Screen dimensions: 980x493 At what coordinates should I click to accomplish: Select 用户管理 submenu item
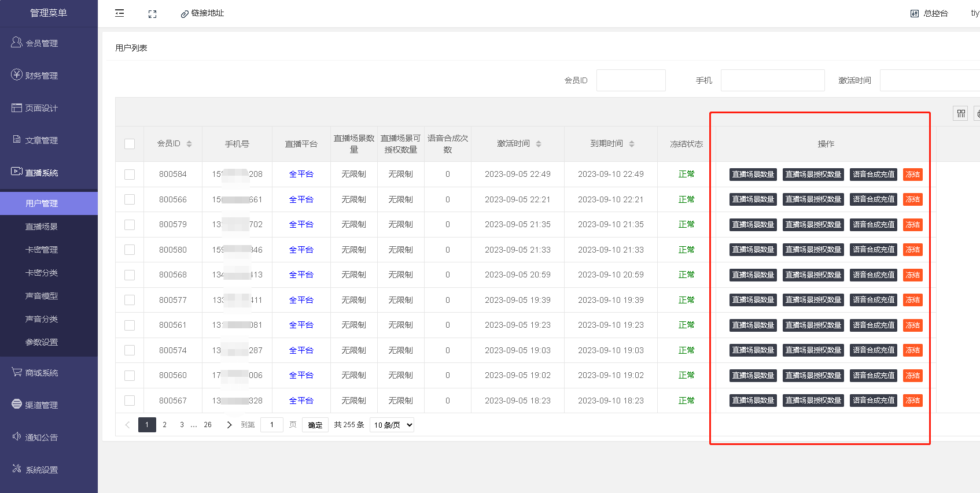tap(49, 203)
